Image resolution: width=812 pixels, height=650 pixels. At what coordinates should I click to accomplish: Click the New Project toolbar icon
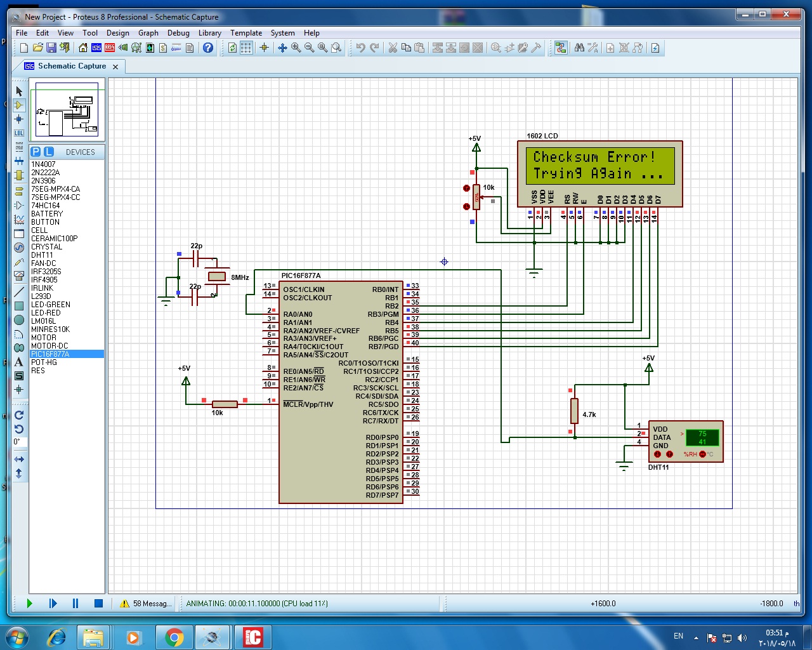point(24,48)
